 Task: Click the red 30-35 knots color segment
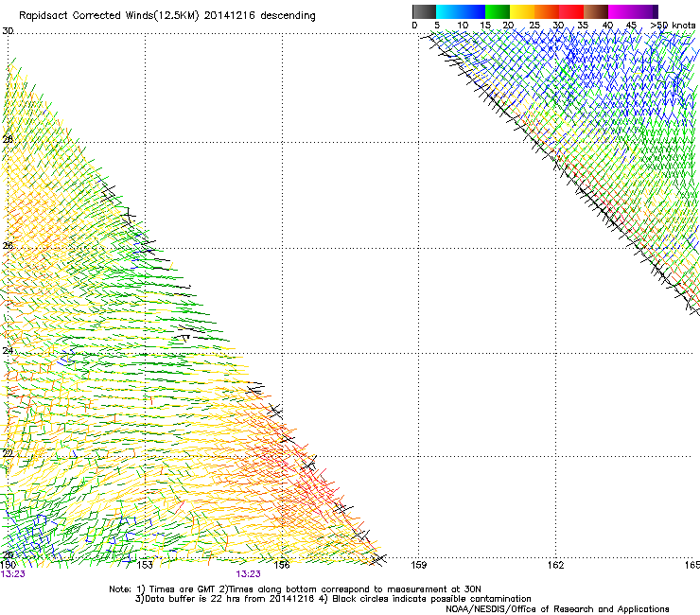pos(571,11)
